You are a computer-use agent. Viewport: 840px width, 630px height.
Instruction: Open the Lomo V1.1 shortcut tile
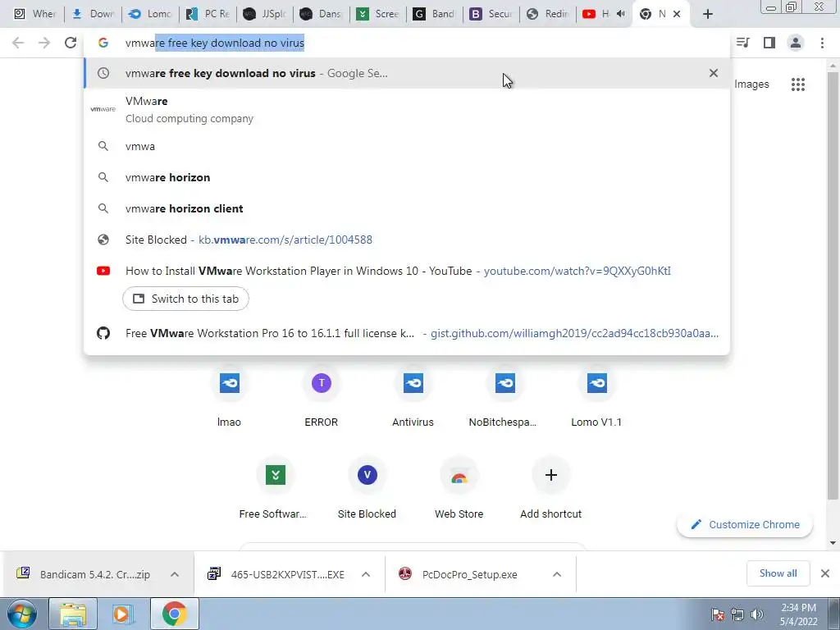pyautogui.click(x=597, y=396)
